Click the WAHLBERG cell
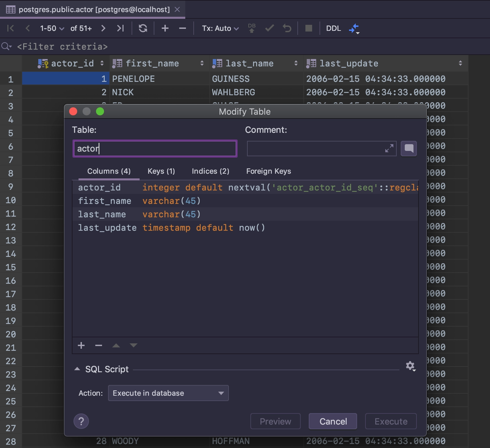The width and height of the screenshot is (490, 448). click(x=257, y=92)
